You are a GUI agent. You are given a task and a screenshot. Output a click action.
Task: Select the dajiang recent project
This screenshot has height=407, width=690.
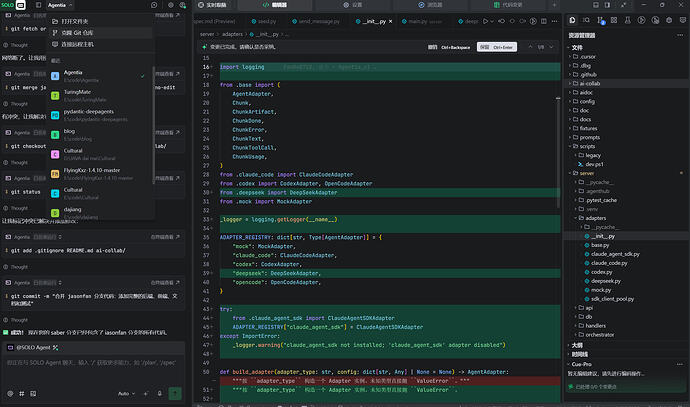(x=99, y=213)
